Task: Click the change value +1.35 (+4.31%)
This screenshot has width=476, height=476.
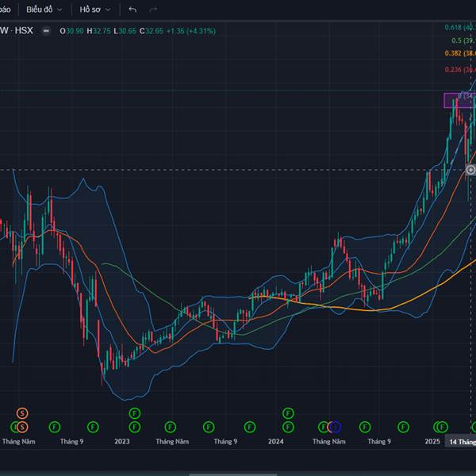Action: point(191,31)
